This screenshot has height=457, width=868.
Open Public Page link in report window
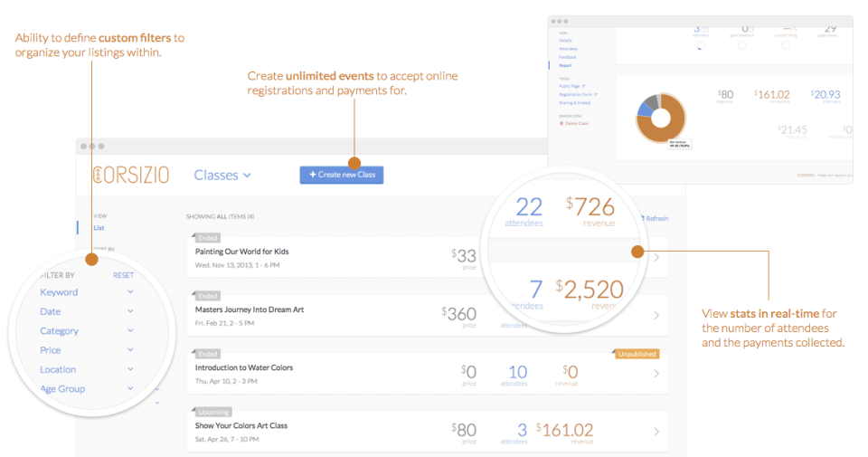[569, 86]
